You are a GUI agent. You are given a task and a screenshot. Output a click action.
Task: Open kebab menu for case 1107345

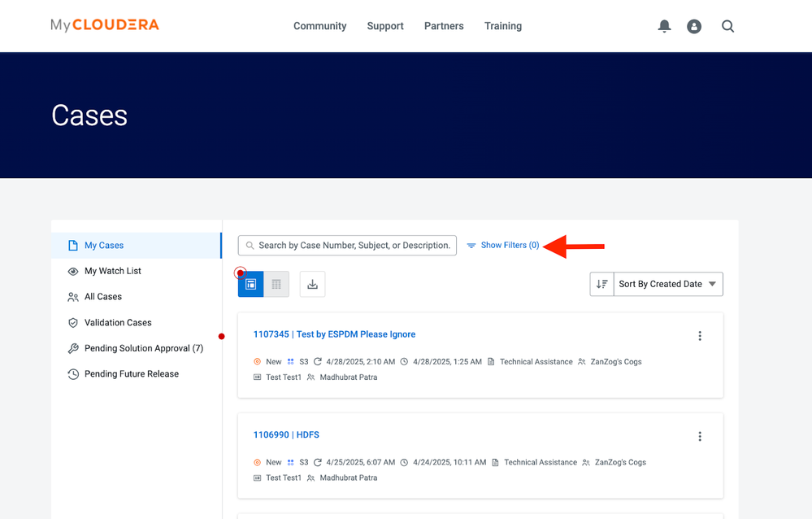point(700,336)
